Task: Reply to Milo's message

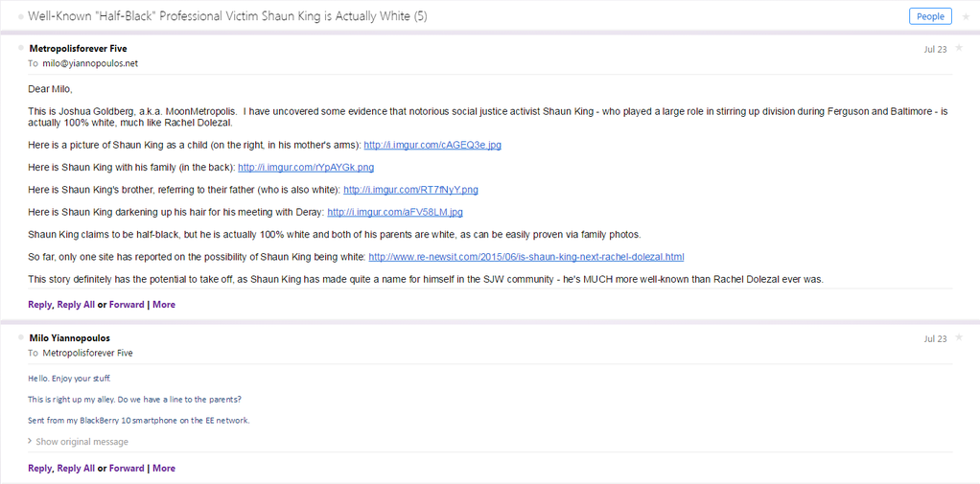Action: 39,469
